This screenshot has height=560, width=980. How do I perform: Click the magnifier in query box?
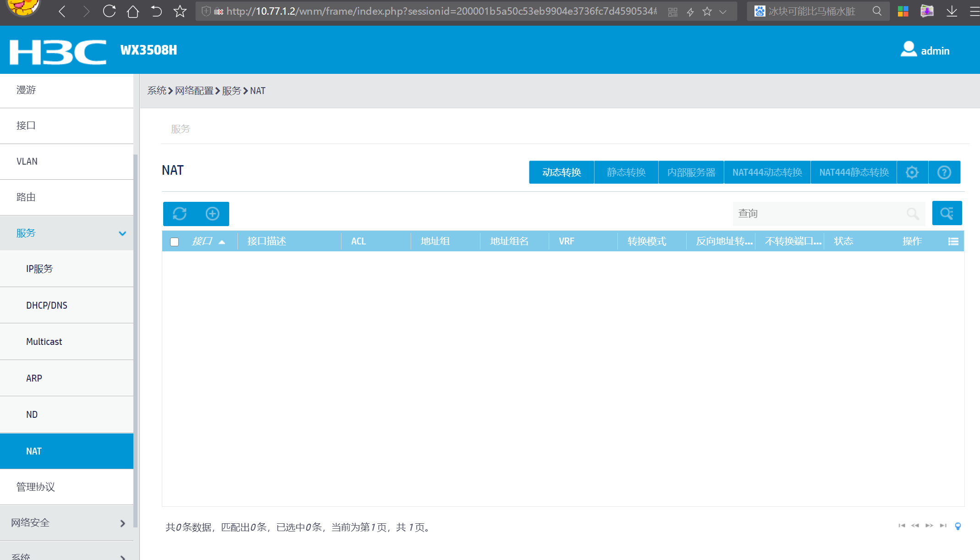click(913, 214)
